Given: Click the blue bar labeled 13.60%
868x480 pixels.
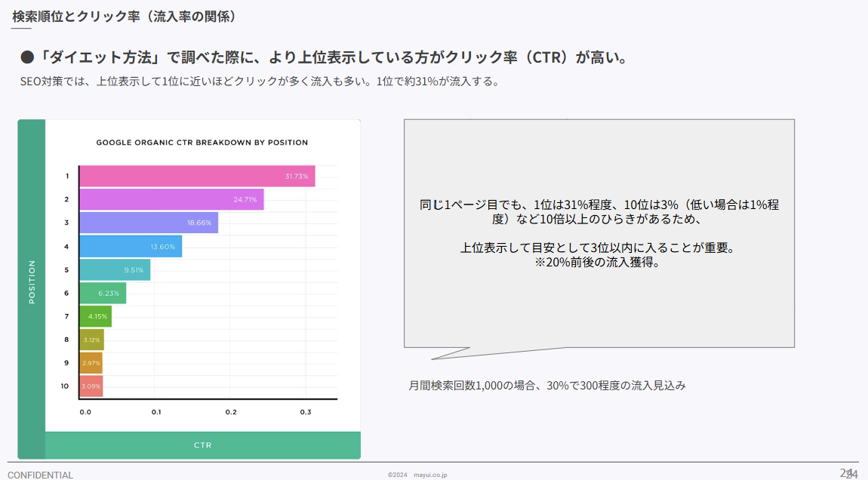Looking at the screenshot, I should point(131,246).
